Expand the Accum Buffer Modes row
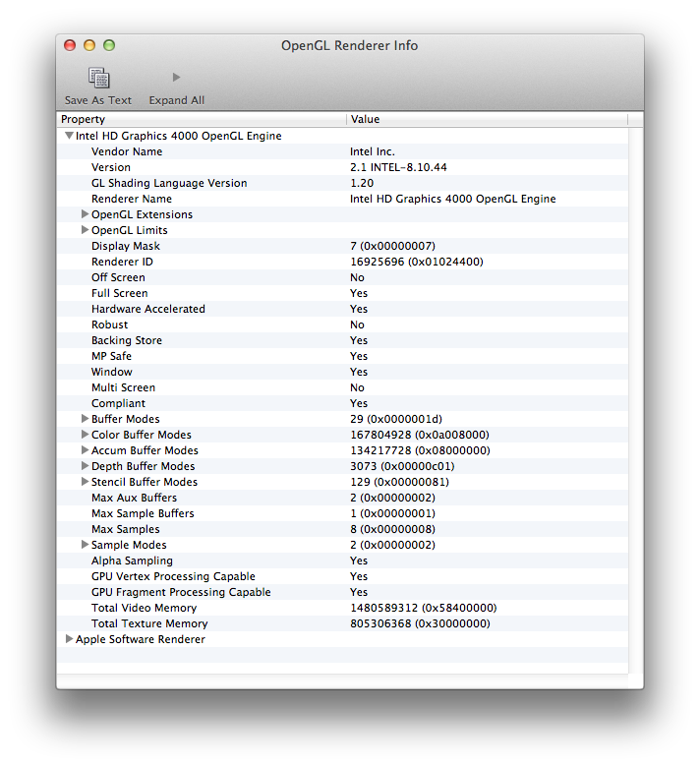Screen dimensions: 700x767 (85, 449)
